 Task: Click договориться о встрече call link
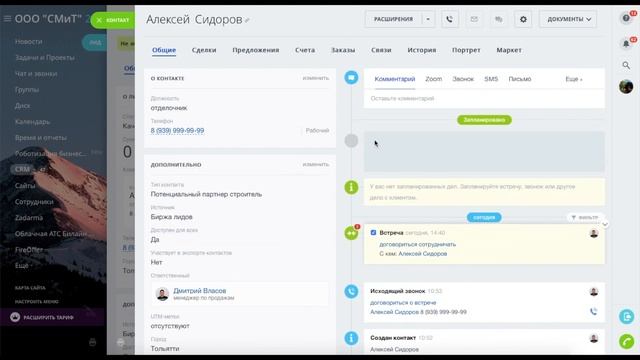coord(403,303)
